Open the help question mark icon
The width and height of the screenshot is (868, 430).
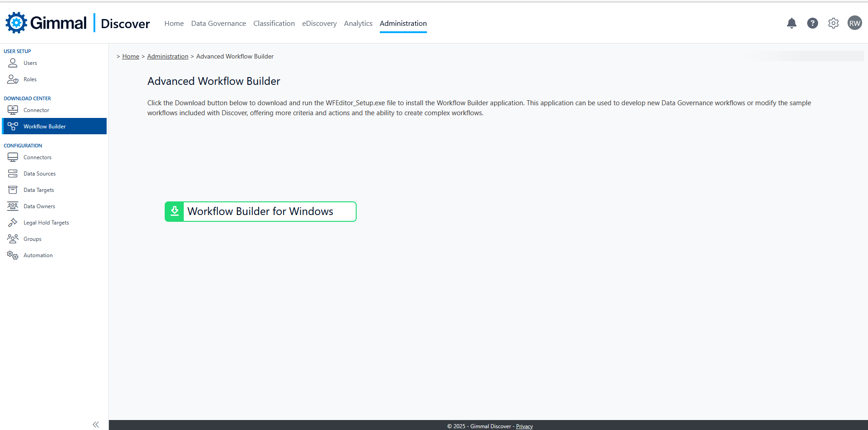pos(812,23)
